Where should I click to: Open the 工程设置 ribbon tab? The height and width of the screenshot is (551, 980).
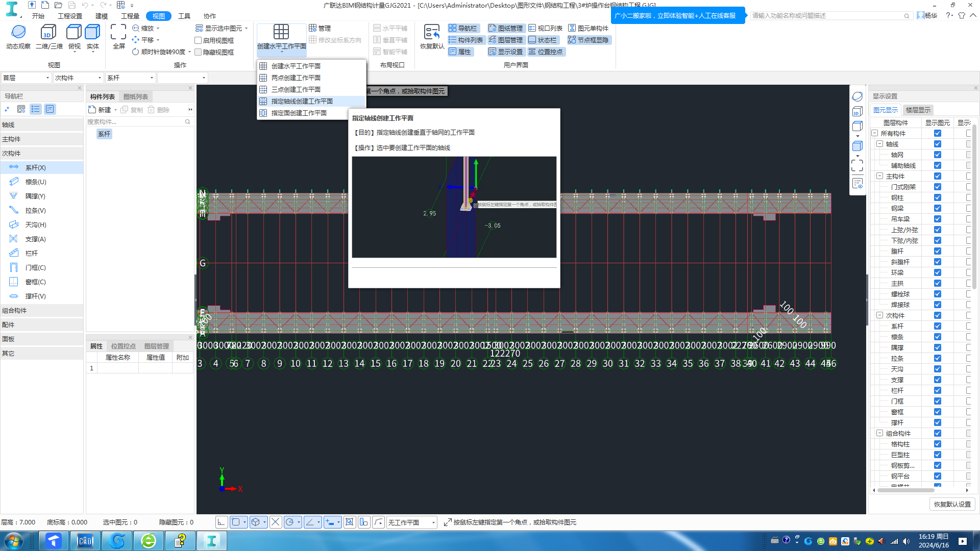point(70,16)
